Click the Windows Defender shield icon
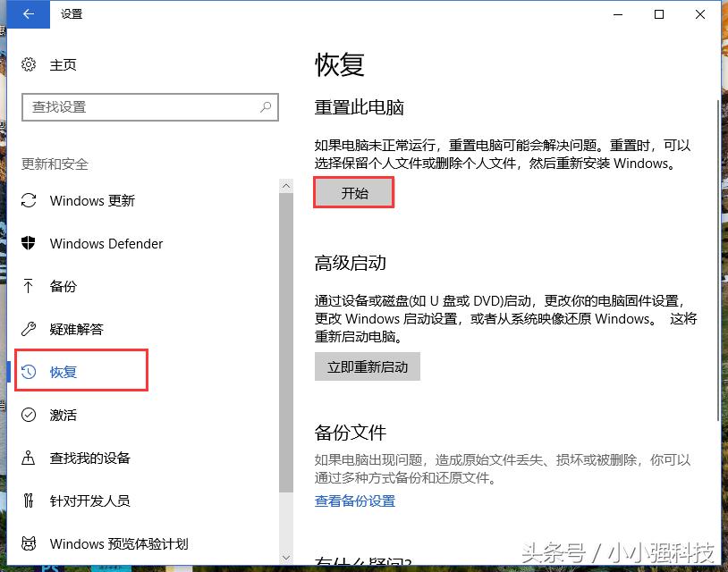The image size is (728, 572). [x=28, y=243]
